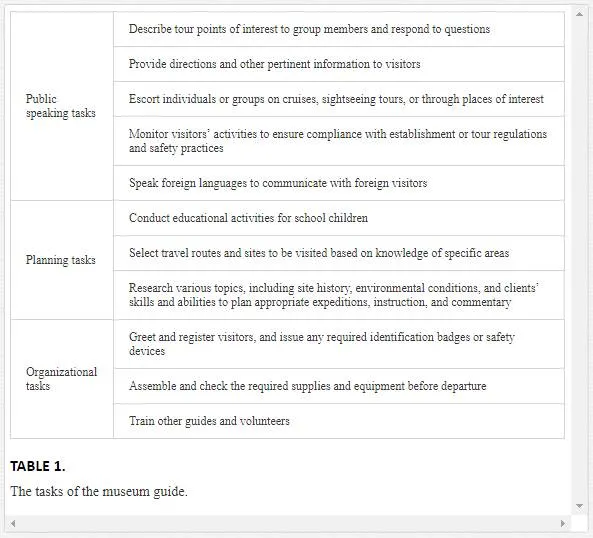The image size is (593, 538).
Task: Click the 'Conduct educational activities' row
Action: 339,218
